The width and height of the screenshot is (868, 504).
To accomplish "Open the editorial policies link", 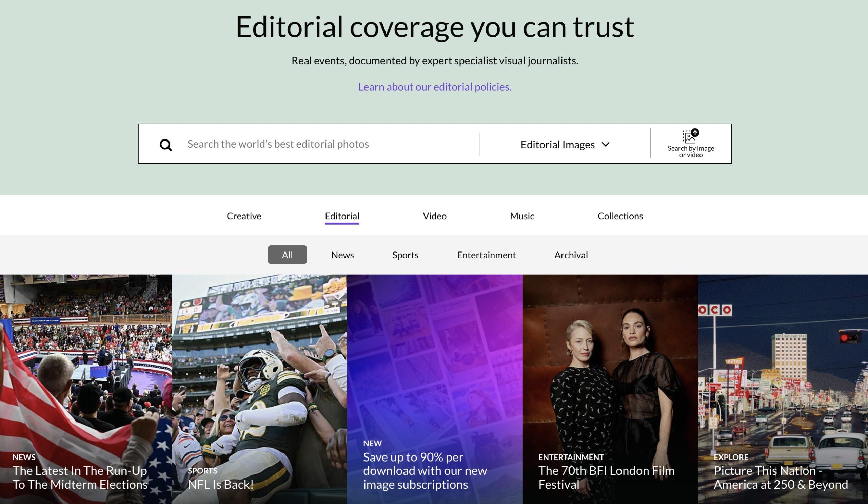I will click(x=435, y=87).
